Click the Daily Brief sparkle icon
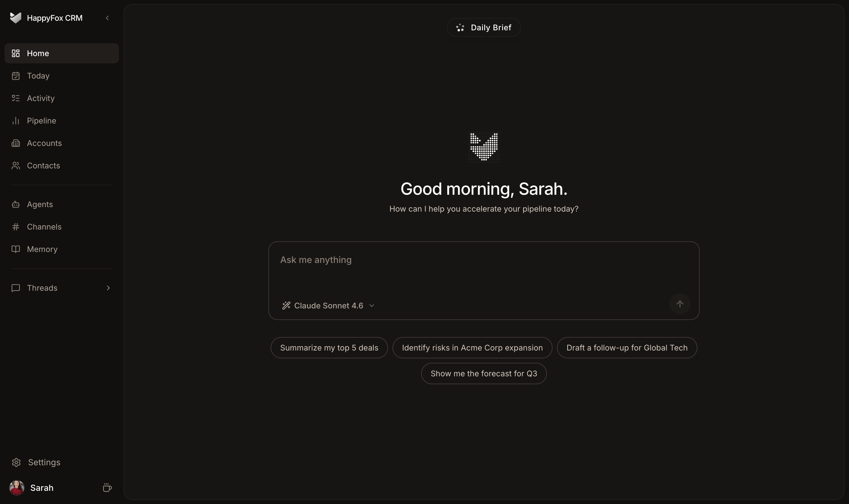849x504 pixels. click(x=460, y=28)
